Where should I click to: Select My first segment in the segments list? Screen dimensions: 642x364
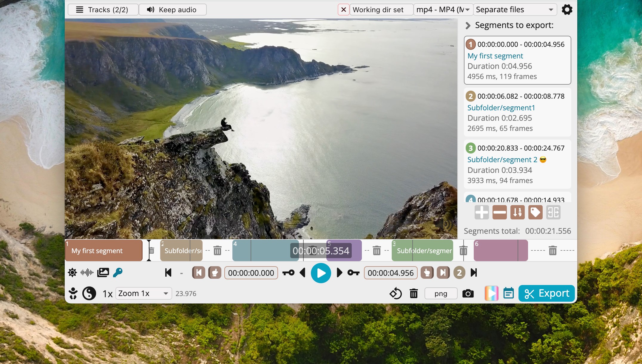tap(517, 60)
